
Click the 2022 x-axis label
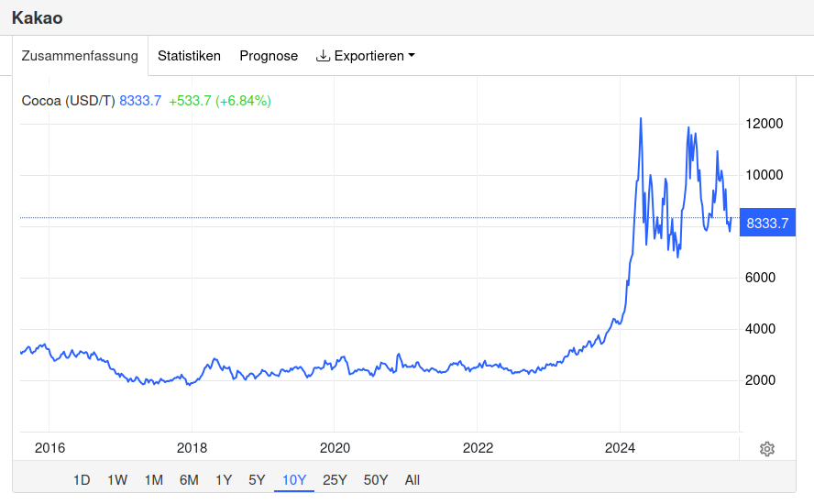click(x=478, y=448)
